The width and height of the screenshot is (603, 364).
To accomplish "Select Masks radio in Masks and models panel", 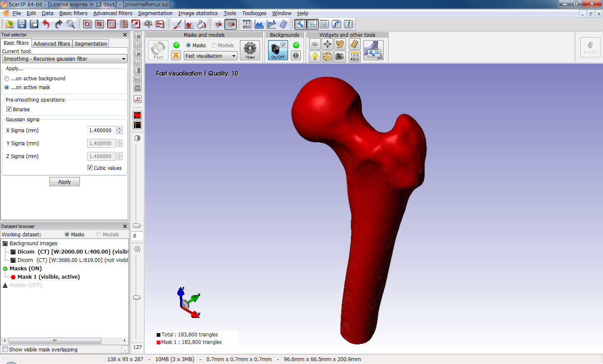I will pos(188,45).
